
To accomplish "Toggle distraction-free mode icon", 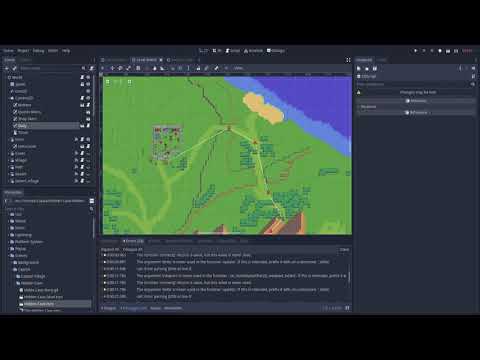I will coord(348,60).
